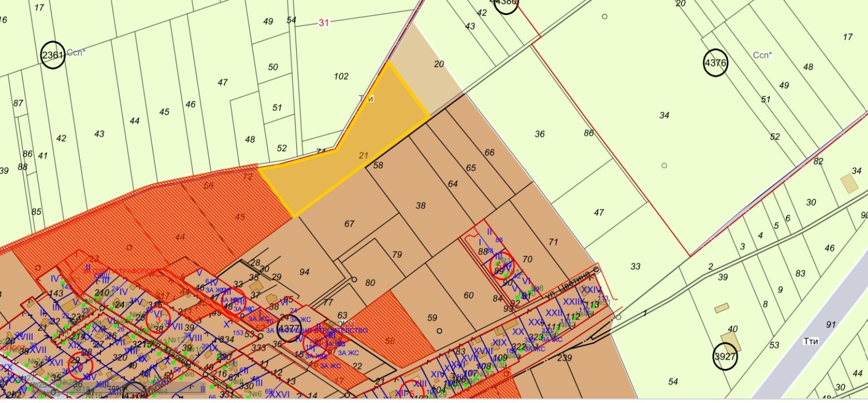
Task: Click the ЗА ЖИЛИЩНО СТРОИТЕЛСТВО zoning label
Action: [317, 330]
